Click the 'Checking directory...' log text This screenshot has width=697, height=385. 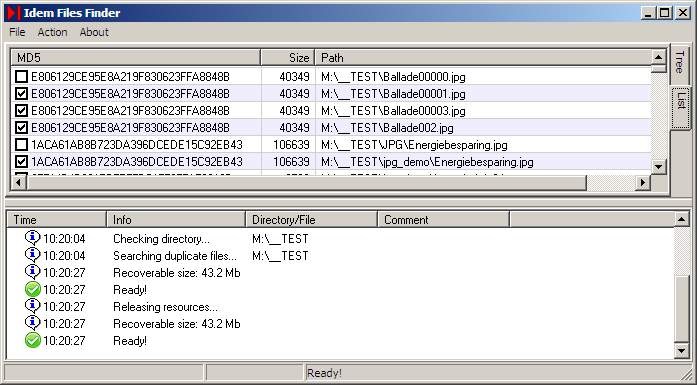[161, 239]
